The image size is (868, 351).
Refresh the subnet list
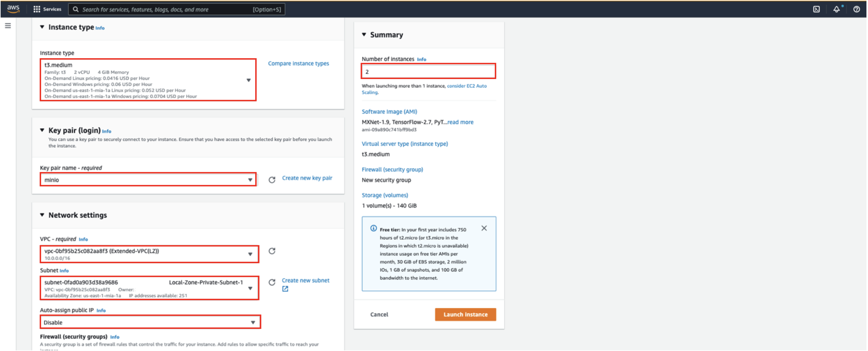[272, 282]
